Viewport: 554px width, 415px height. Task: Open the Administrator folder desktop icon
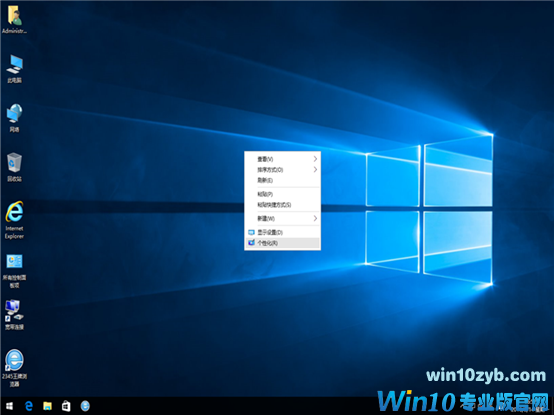(14, 20)
